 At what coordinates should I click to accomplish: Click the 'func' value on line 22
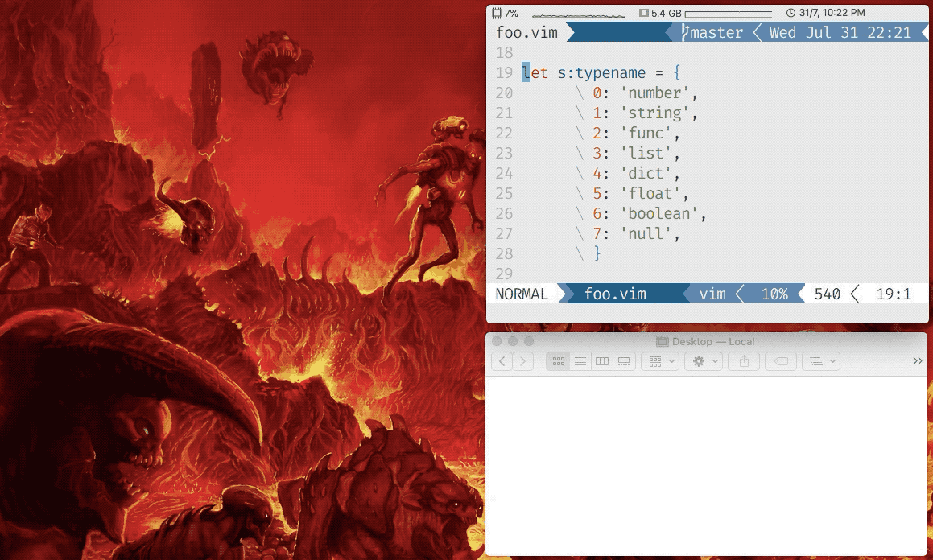click(x=646, y=134)
